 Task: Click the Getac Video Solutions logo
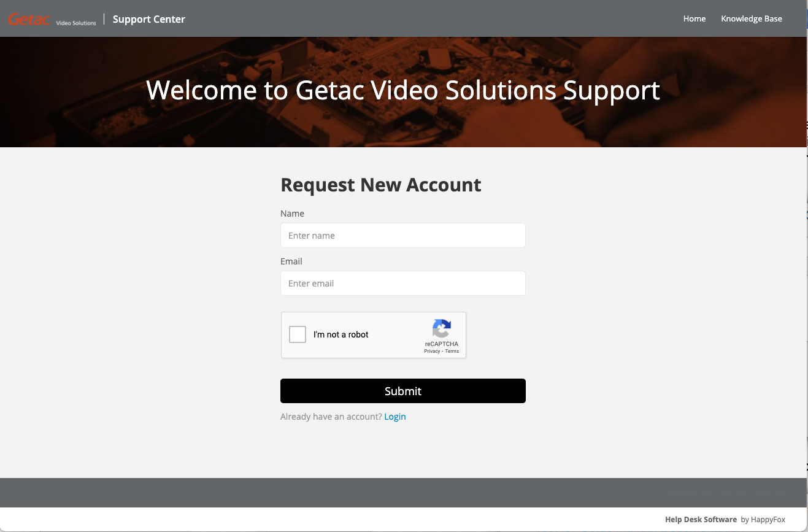52,20
